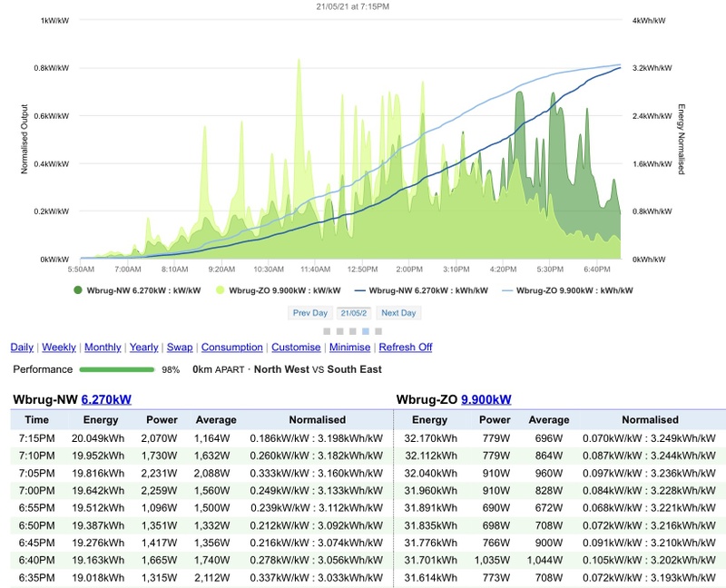The height and width of the screenshot is (588, 726).
Task: Select the 6:50PM time cell
Action: [36, 525]
